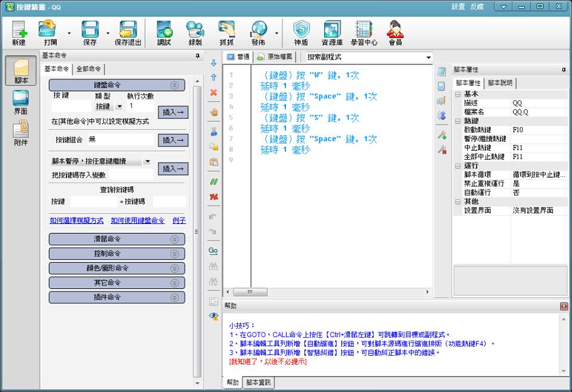The width and height of the screenshot is (572, 392).
Task: Open the 如何使用鍵盤命令 link
Action: pos(138,220)
